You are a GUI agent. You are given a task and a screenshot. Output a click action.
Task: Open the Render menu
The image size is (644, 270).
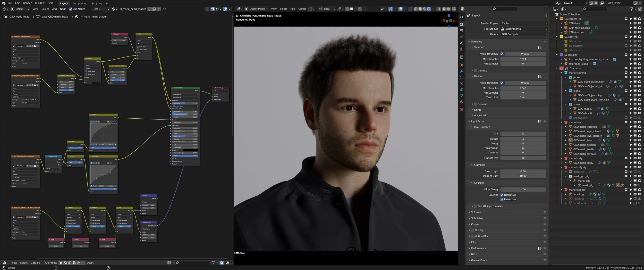(27, 3)
